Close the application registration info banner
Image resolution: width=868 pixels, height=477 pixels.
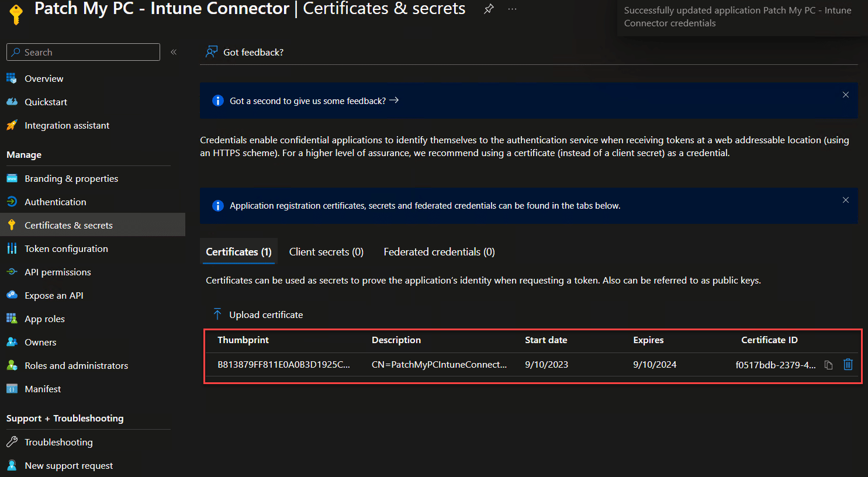pyautogui.click(x=845, y=200)
